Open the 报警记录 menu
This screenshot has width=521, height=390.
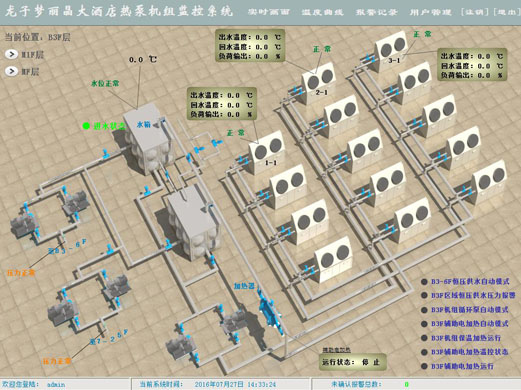[x=376, y=12]
